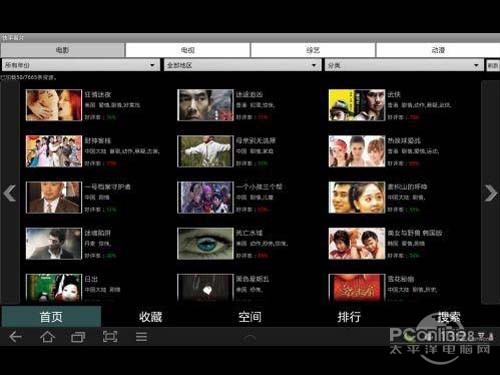
Task: Switch to the 电视 TV tab
Action: 188,50
